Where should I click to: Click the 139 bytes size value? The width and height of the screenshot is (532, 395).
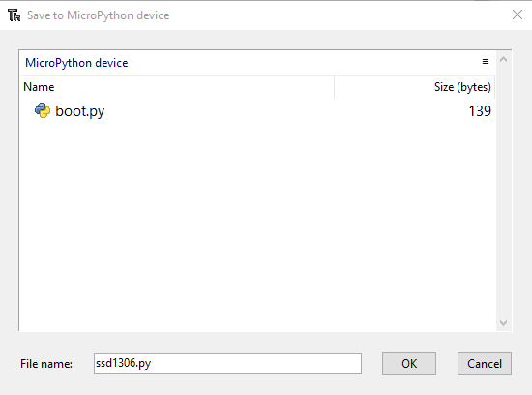click(x=480, y=111)
